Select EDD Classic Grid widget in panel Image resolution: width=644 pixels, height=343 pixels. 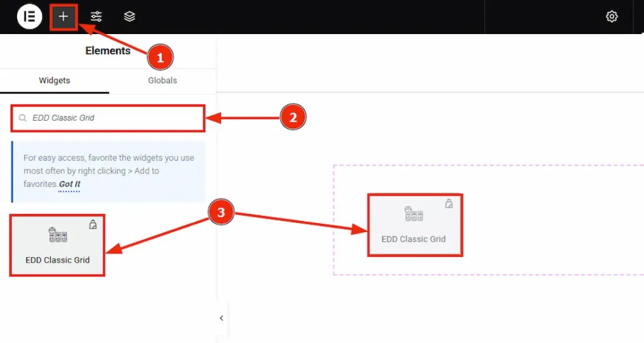57,245
